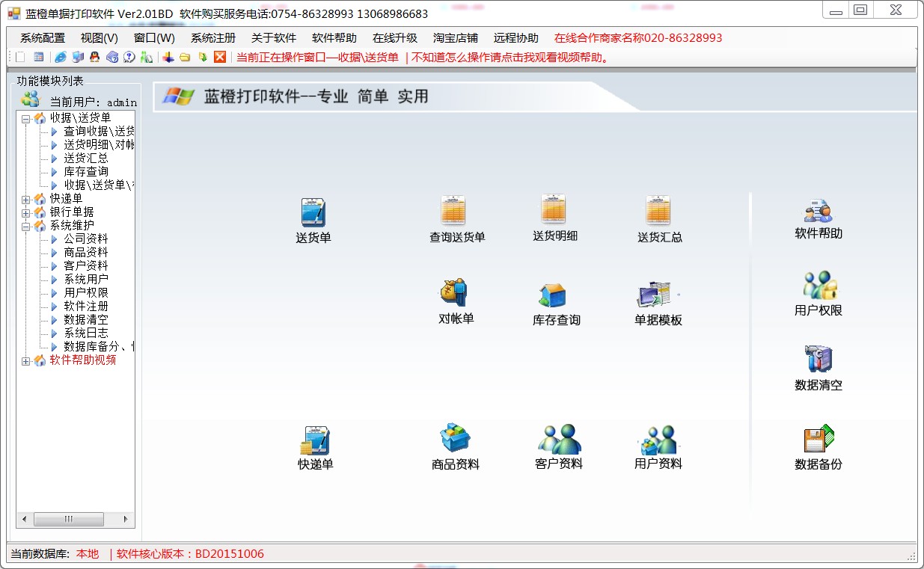Select the 送货汇总 tree item
The image size is (924, 569).
pos(86,158)
